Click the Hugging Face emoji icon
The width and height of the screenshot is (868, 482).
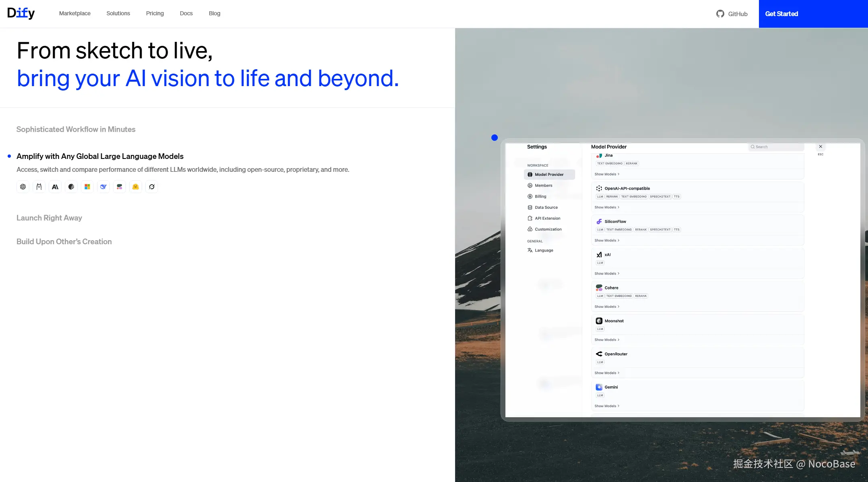coord(136,187)
